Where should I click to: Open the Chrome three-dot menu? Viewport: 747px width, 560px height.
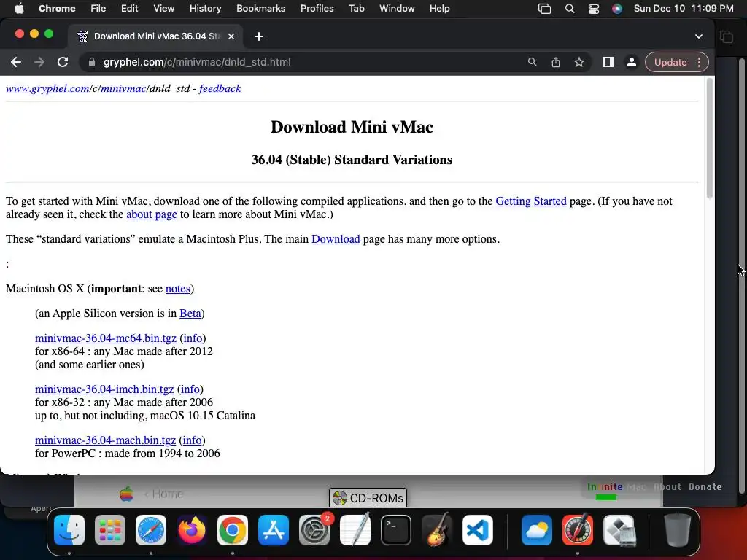tap(699, 63)
